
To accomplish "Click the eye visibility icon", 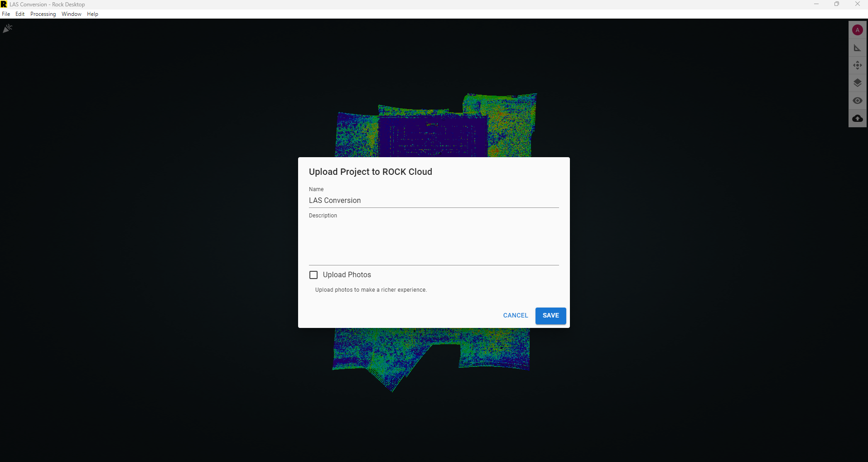I will click(x=857, y=100).
